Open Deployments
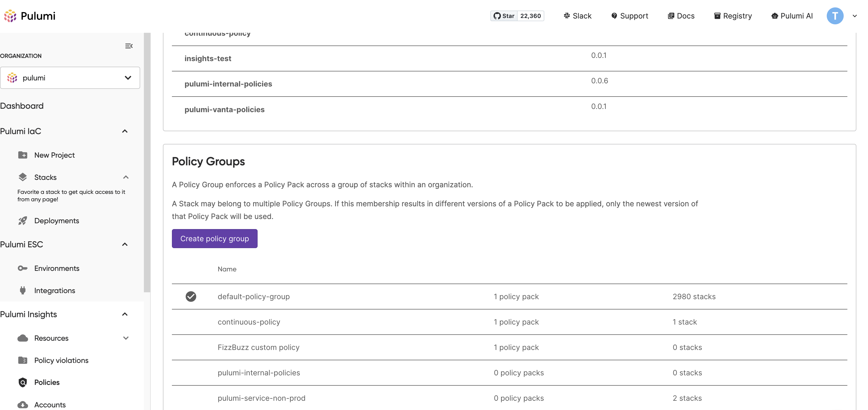The height and width of the screenshot is (410, 868). (x=57, y=221)
